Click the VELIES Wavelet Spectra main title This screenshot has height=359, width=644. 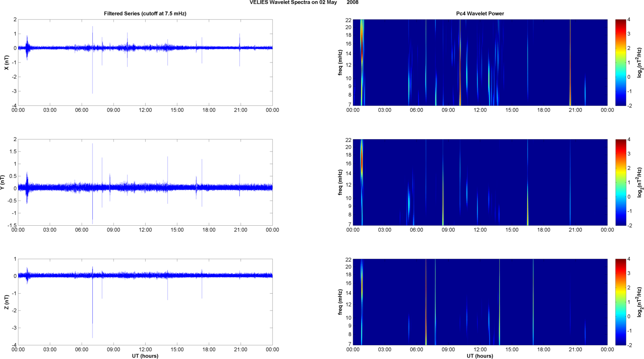pos(304,3)
